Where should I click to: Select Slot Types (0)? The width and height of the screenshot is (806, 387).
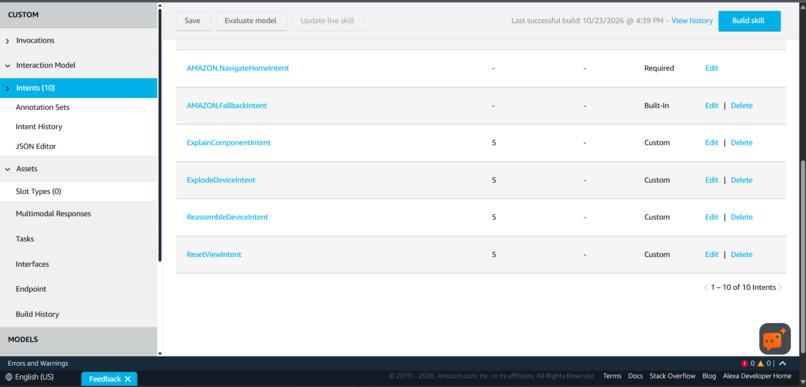pyautogui.click(x=39, y=191)
